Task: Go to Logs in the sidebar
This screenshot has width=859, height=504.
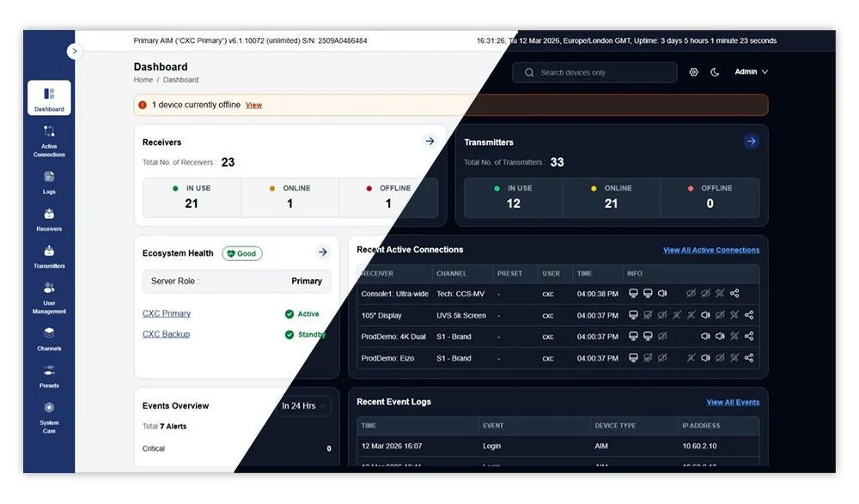Action: coord(49,182)
